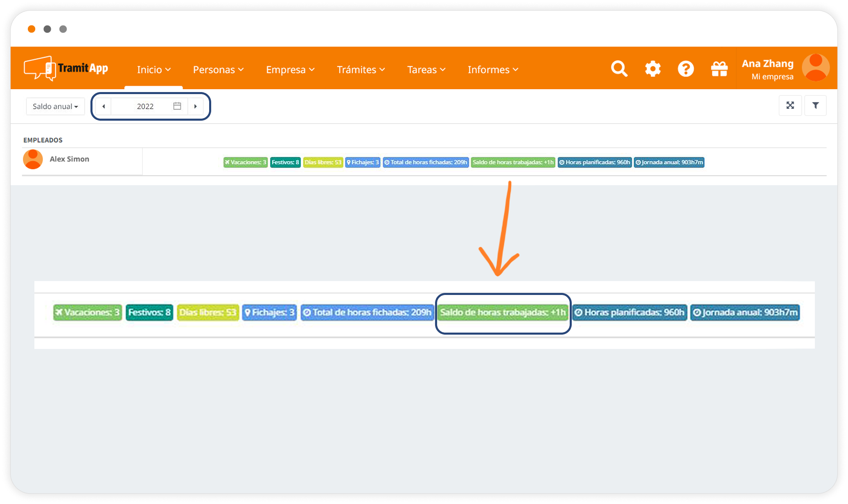Open the Tareas menu
Viewport: 848px width, 504px height.
(426, 70)
